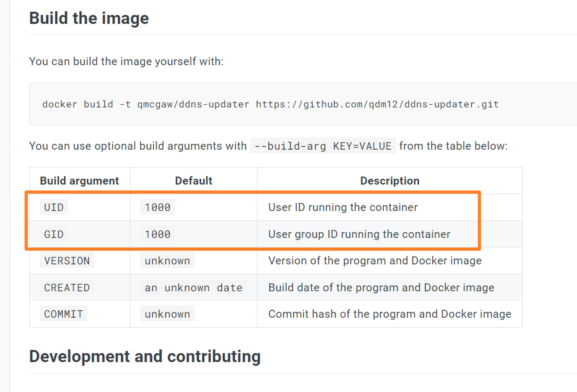Click the 'Build argument' column header
The image size is (577, 392).
[x=79, y=181]
